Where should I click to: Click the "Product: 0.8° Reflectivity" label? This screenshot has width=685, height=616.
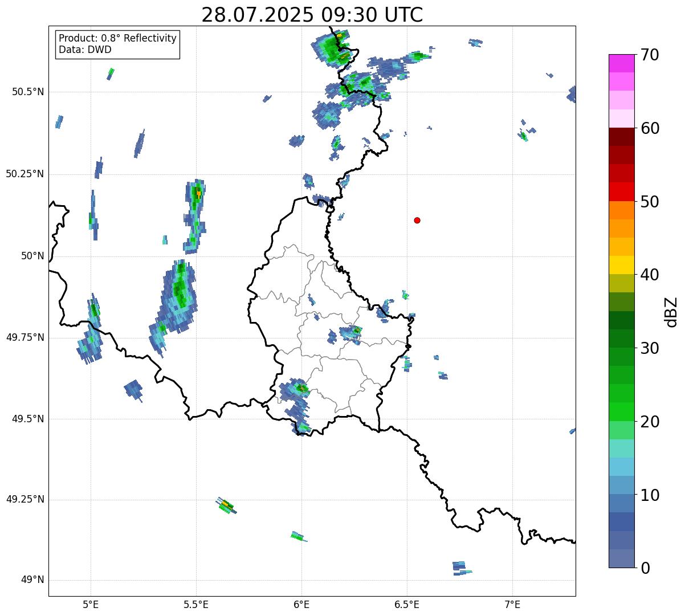(x=118, y=38)
